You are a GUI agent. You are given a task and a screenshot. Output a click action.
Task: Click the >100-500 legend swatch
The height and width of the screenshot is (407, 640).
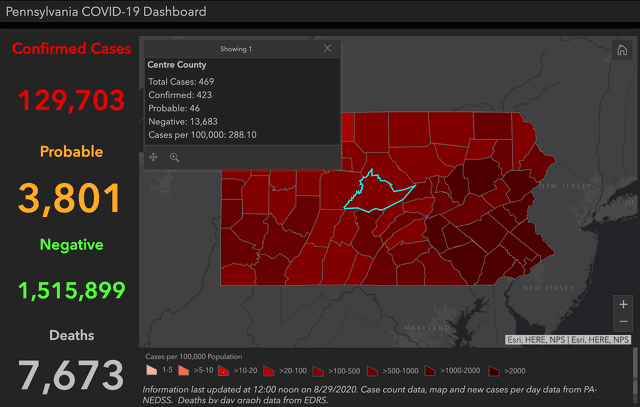[318, 371]
